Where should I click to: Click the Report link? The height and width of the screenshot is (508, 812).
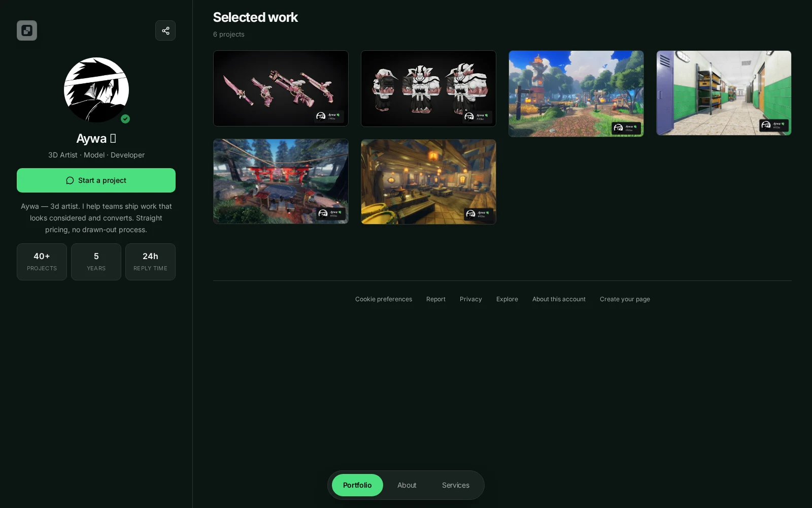pos(436,299)
